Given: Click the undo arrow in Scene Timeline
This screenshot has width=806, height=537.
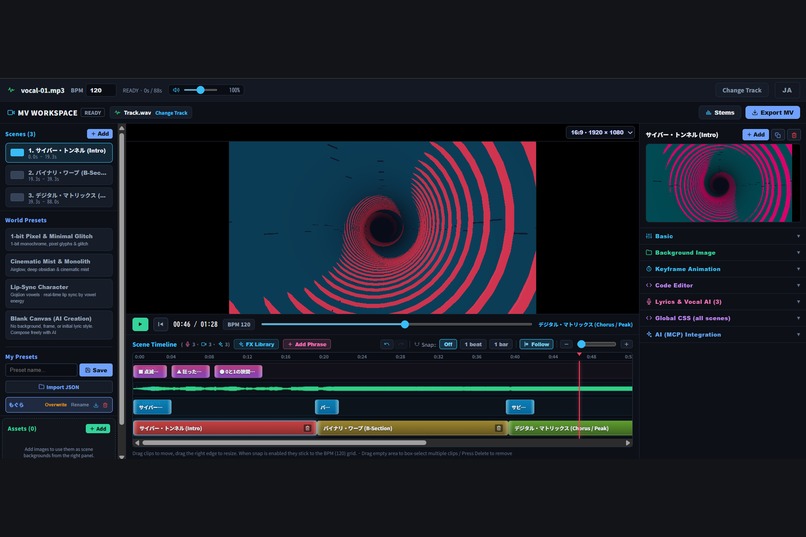Looking at the screenshot, I should tap(387, 344).
